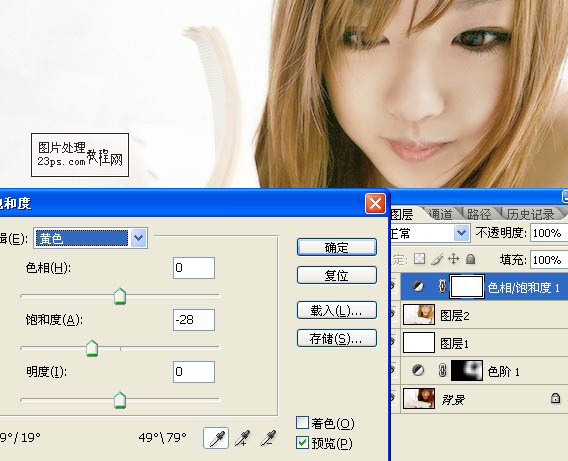This screenshot has height=461, width=568.
Task: Click the 饱和度 saturation slider handle
Action: (x=92, y=348)
